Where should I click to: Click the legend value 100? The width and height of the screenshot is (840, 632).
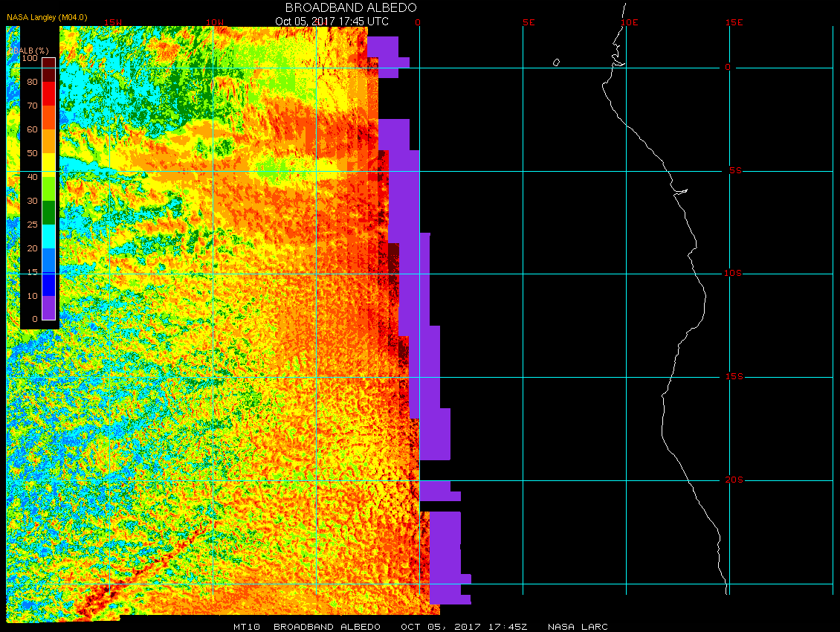pyautogui.click(x=30, y=58)
